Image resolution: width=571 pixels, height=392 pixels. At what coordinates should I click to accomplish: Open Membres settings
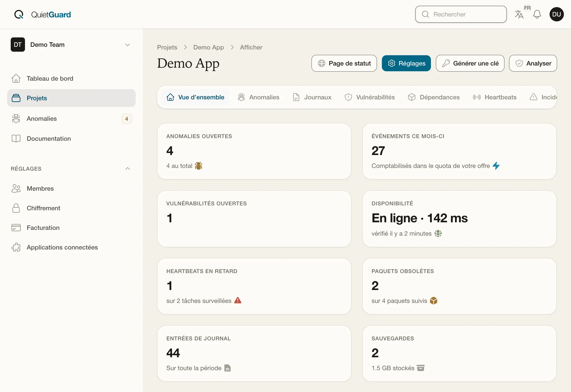click(71, 188)
